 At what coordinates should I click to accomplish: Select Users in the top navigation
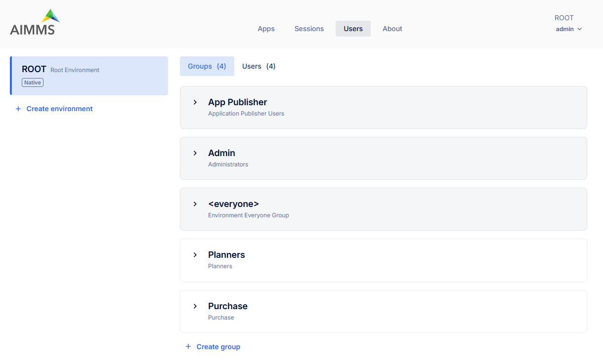click(353, 29)
